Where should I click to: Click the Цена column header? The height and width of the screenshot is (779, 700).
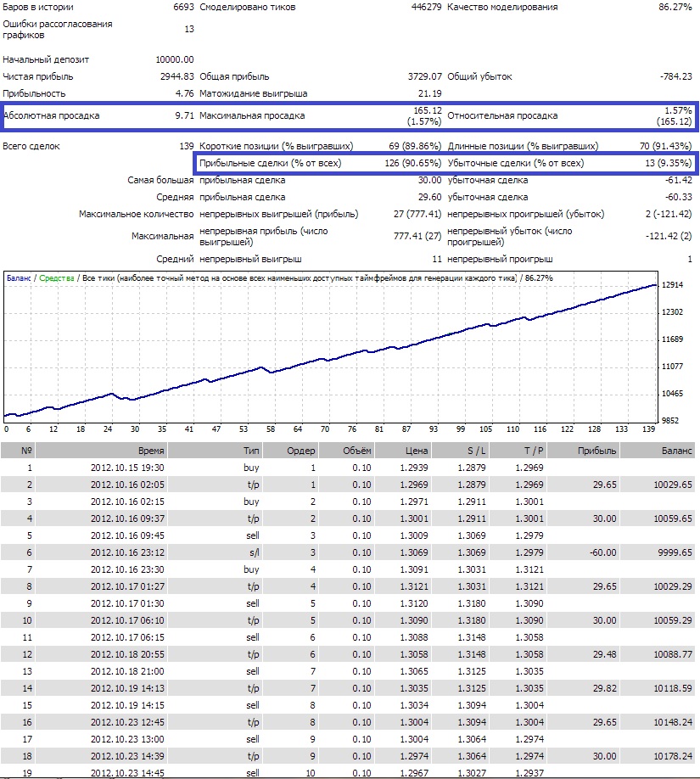click(x=417, y=451)
